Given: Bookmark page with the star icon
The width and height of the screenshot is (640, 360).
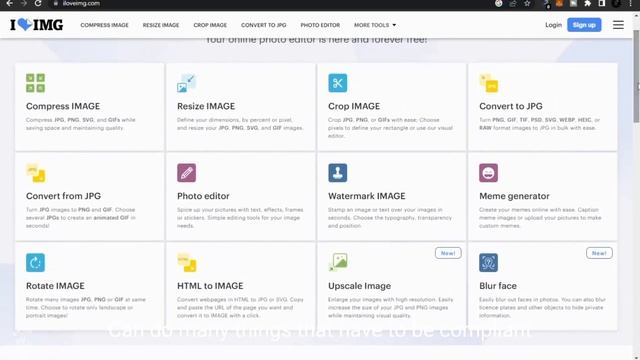Looking at the screenshot, I should point(527,3).
